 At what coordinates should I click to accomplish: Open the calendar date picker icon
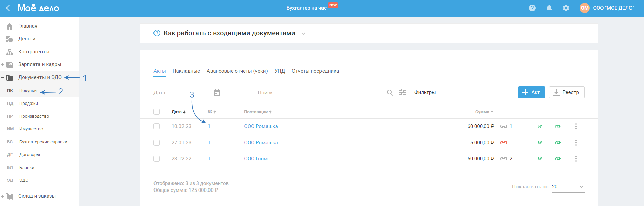pyautogui.click(x=217, y=93)
